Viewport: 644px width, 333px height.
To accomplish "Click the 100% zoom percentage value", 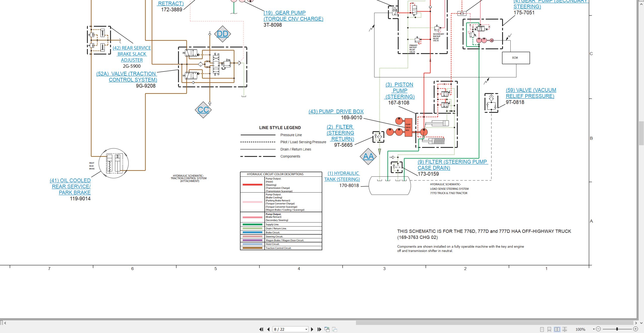I will coord(580,329).
